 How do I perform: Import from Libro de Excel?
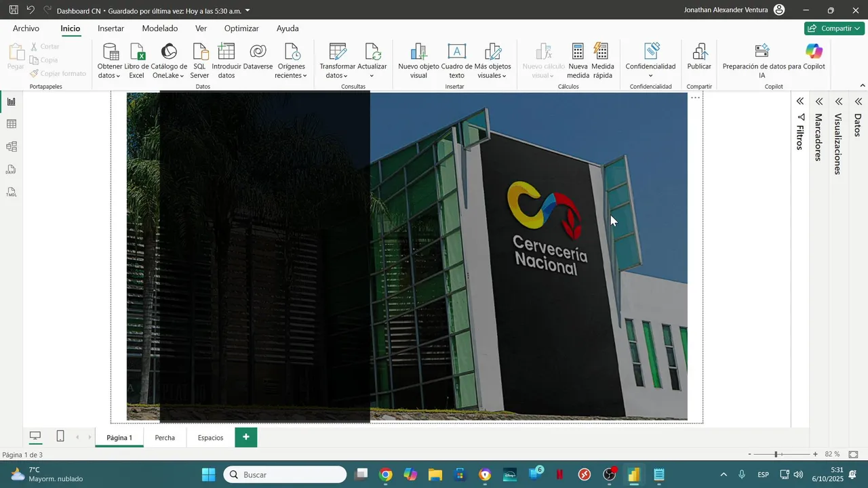point(137,61)
